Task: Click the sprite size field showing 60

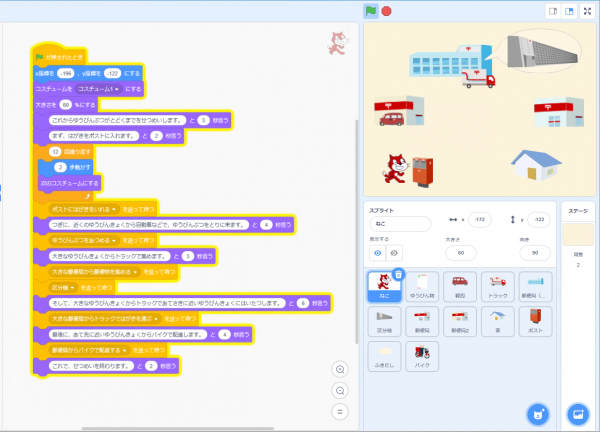Action: pos(459,254)
